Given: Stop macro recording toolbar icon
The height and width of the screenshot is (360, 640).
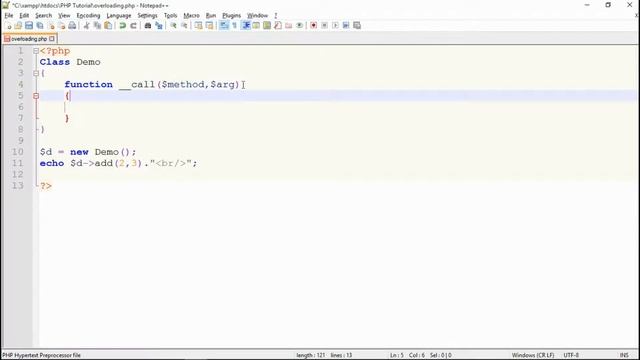Looking at the screenshot, I should click(324, 25).
